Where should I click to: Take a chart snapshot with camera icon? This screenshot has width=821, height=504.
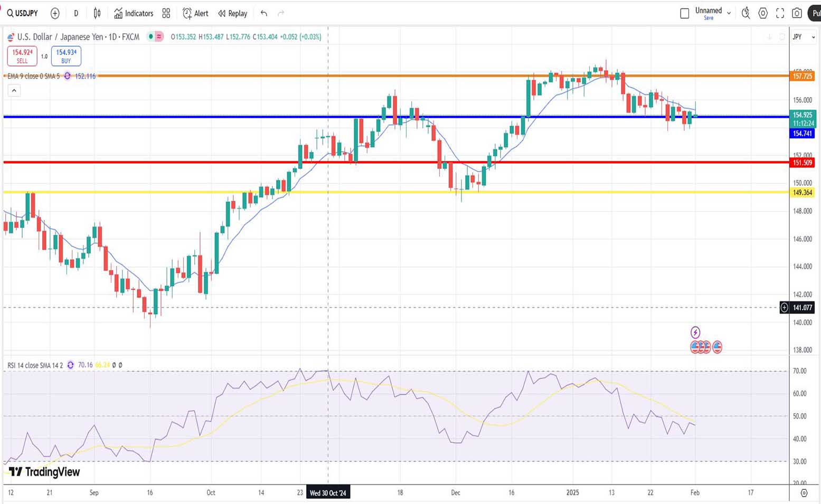[x=797, y=13]
